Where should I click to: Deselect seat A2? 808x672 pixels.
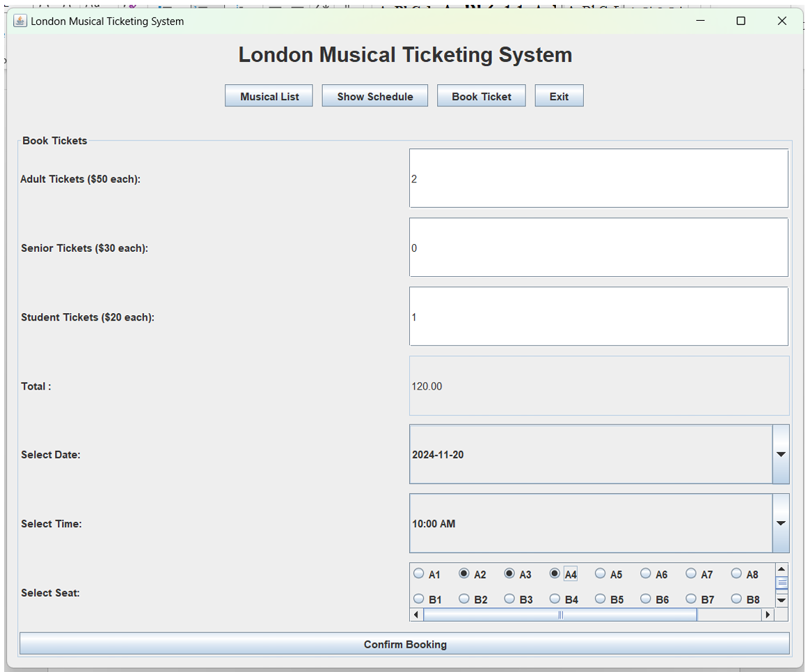(464, 574)
